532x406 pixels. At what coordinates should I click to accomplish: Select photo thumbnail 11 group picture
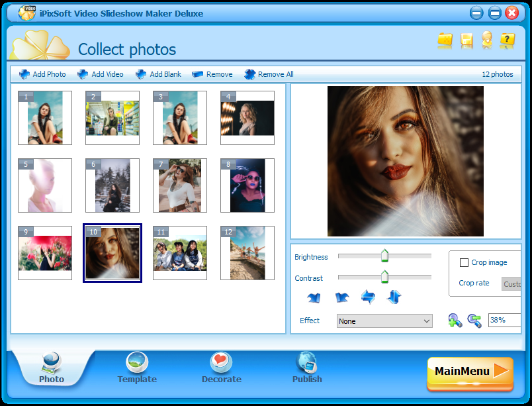point(180,253)
